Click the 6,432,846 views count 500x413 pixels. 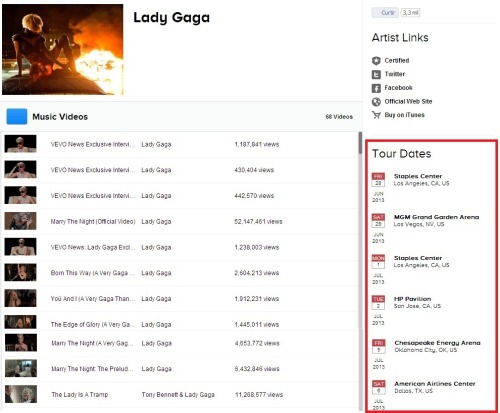tap(257, 369)
